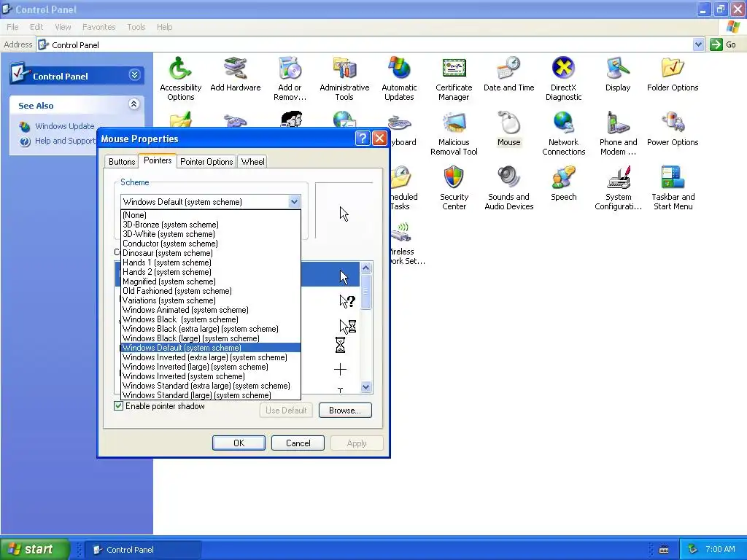Click pointer list scroll up arrow
The height and width of the screenshot is (560, 747).
(x=366, y=268)
